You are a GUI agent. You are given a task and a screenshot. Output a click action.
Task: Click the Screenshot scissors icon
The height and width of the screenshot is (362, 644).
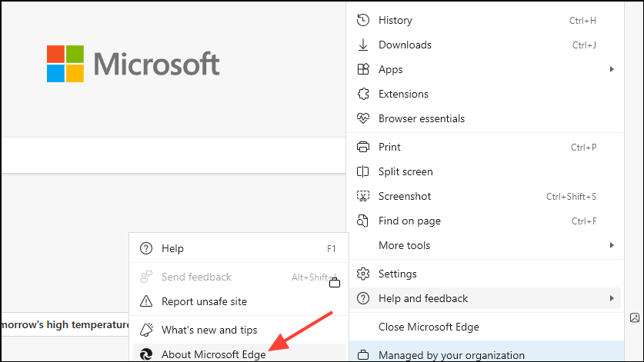pos(364,196)
